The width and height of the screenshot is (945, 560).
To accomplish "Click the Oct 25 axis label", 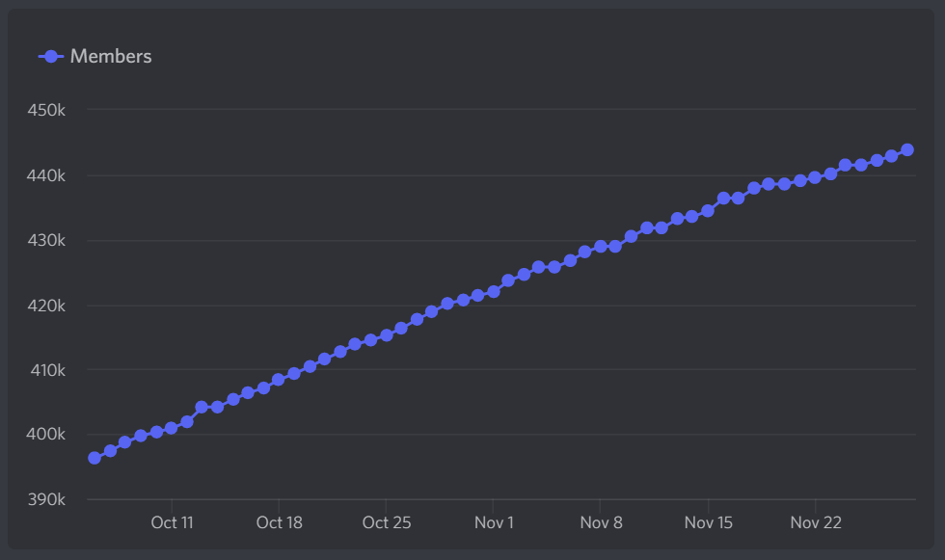I will pyautogui.click(x=387, y=522).
